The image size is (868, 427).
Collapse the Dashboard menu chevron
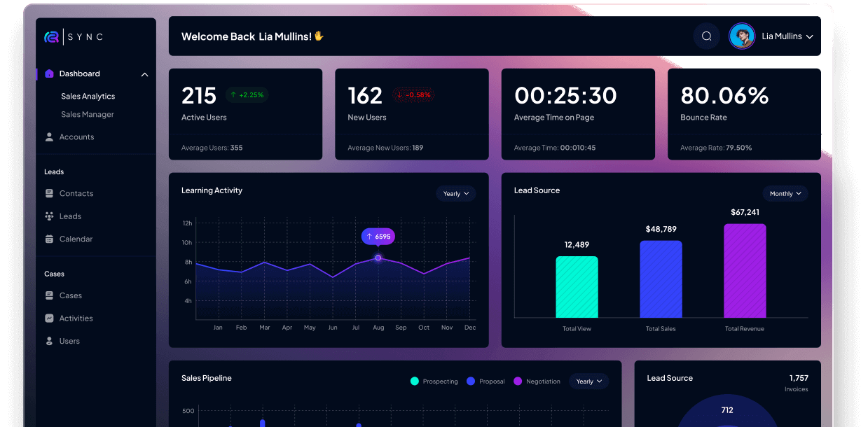pos(144,74)
